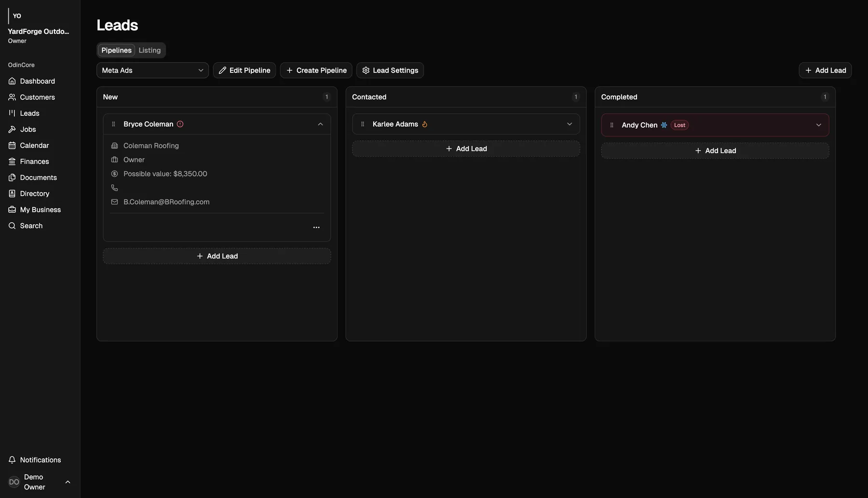Collapse the Bryce Coleman lead card

[320, 124]
